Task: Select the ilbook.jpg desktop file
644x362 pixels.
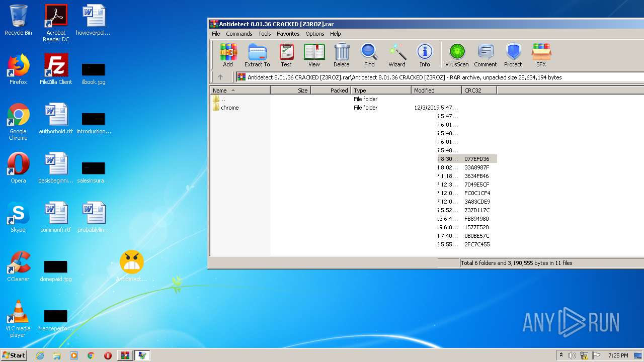Action: point(94,73)
